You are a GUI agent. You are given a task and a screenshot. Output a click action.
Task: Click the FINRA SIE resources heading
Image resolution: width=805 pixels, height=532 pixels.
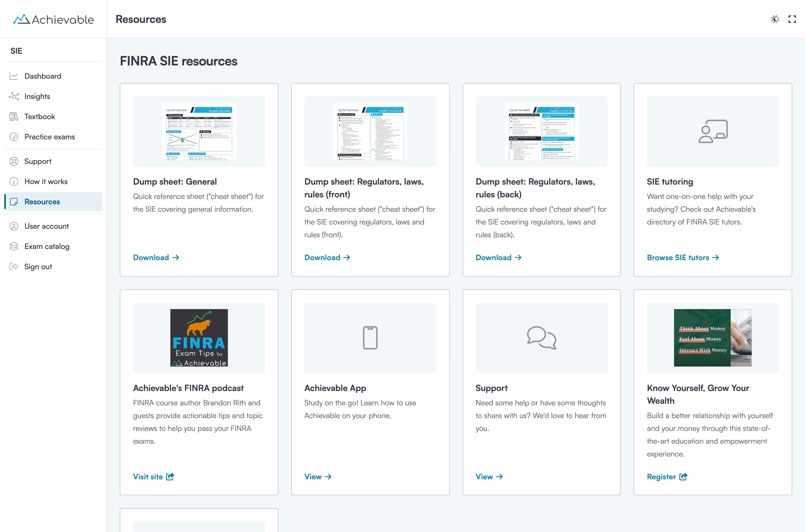[x=179, y=61]
